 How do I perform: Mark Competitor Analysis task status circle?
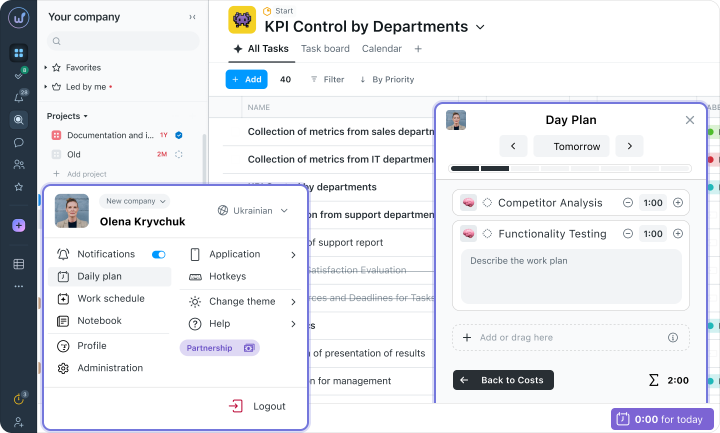point(487,203)
